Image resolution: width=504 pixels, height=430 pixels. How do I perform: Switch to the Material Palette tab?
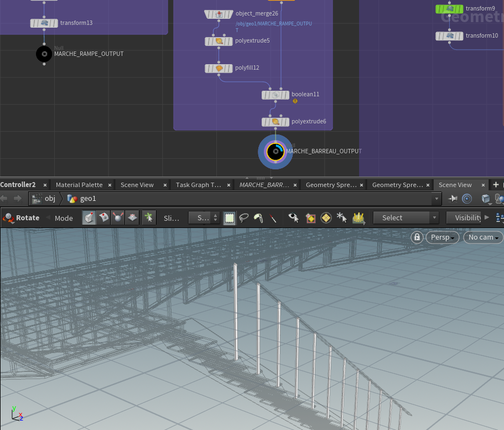point(79,185)
